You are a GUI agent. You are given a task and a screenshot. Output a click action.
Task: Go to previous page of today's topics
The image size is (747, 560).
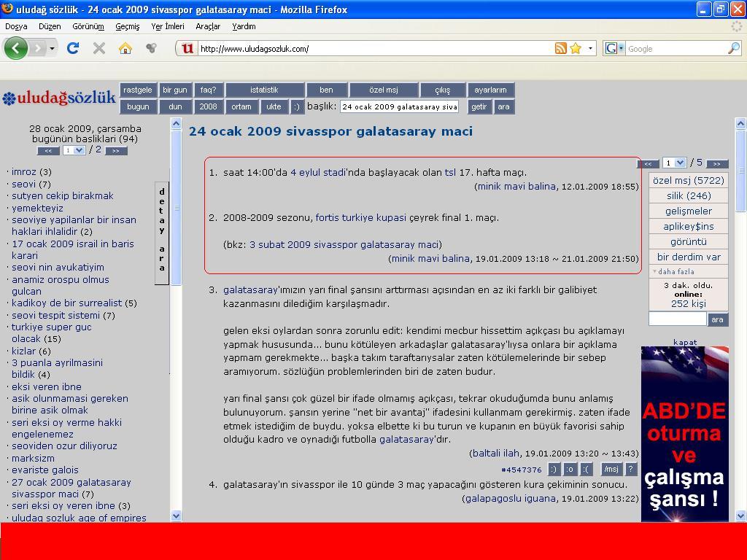pyautogui.click(x=48, y=150)
